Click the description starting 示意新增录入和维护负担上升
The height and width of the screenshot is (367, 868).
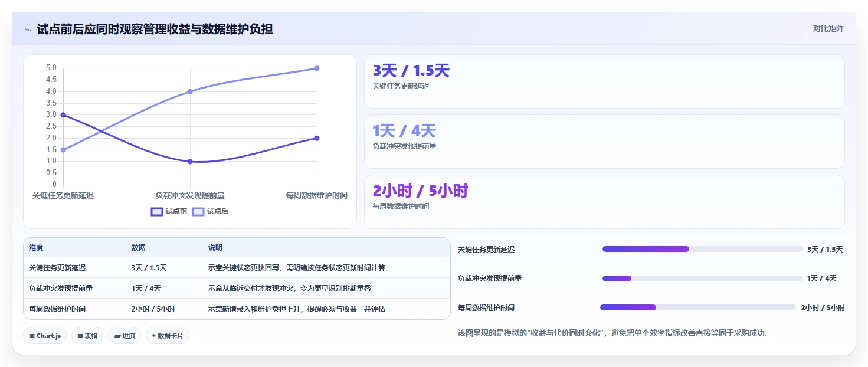pyautogui.click(x=297, y=309)
